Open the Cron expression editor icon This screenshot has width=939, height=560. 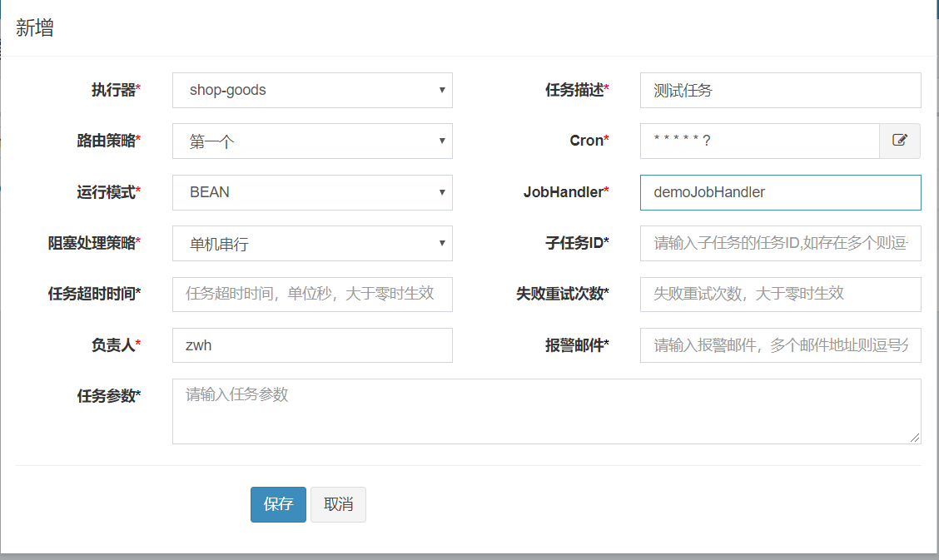pos(900,141)
